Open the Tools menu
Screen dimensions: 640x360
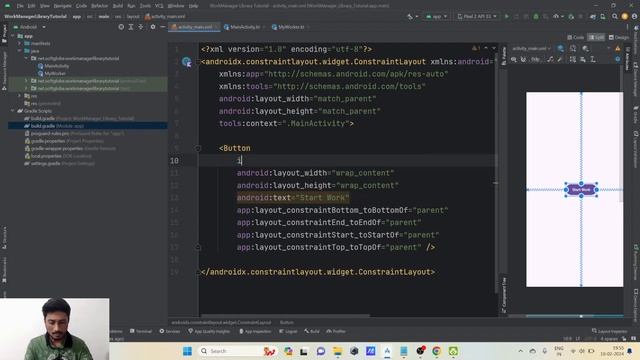145,6
